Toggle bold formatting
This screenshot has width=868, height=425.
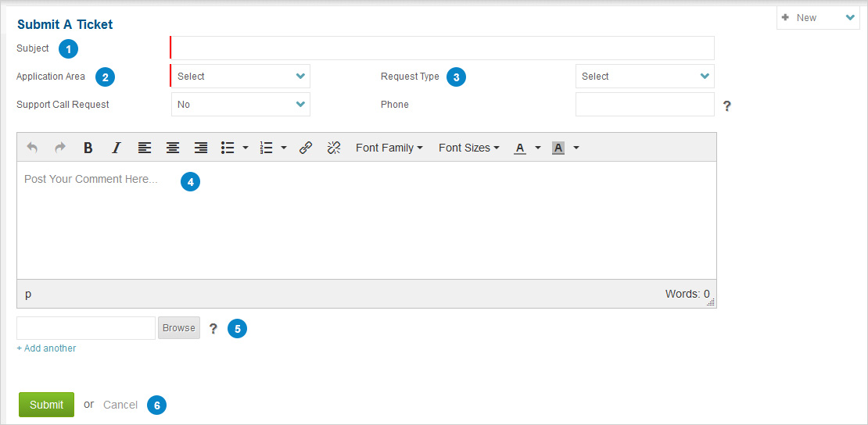coord(88,148)
